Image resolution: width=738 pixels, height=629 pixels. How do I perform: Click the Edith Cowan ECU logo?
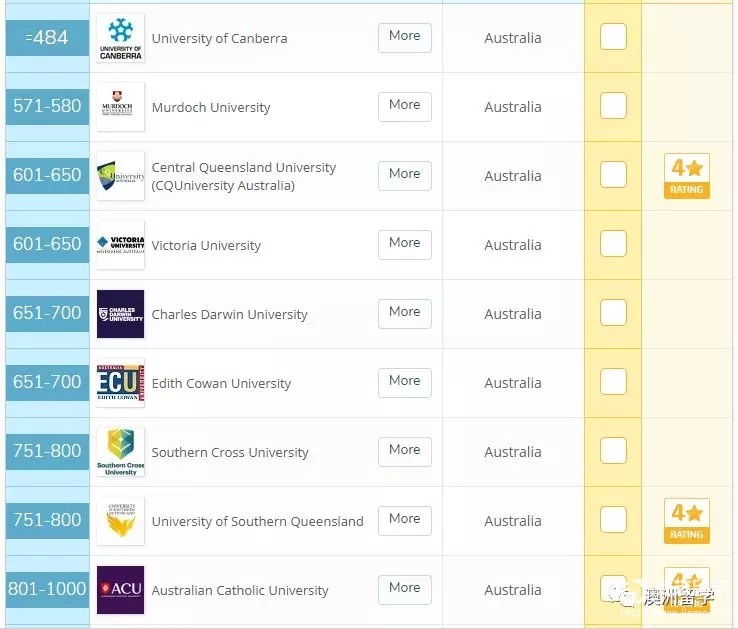120,383
